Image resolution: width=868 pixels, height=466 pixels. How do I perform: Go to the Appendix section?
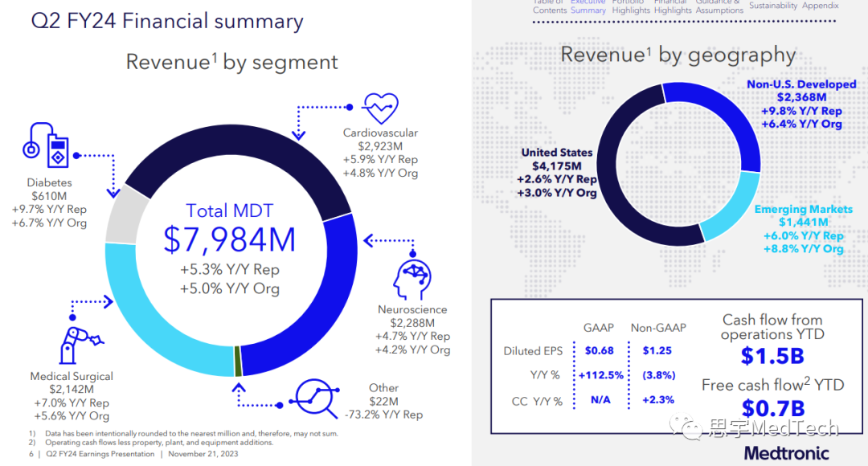[x=820, y=6]
